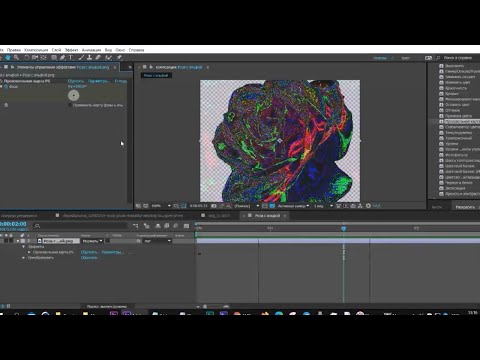Toggle the timeline shy layers button

pos(158,226)
